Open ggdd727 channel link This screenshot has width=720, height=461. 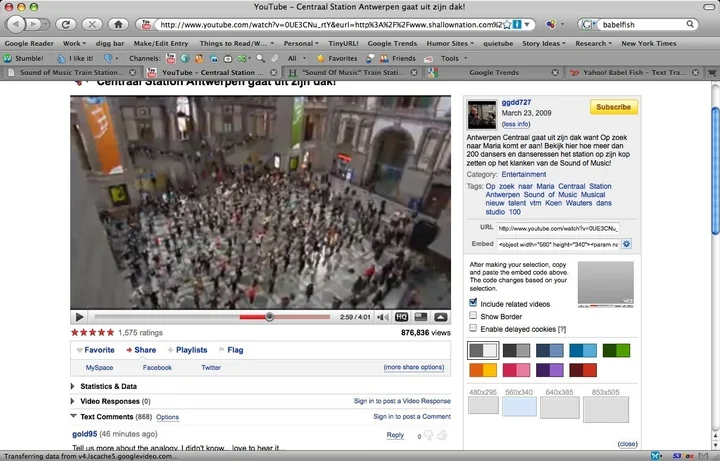pyautogui.click(x=516, y=102)
